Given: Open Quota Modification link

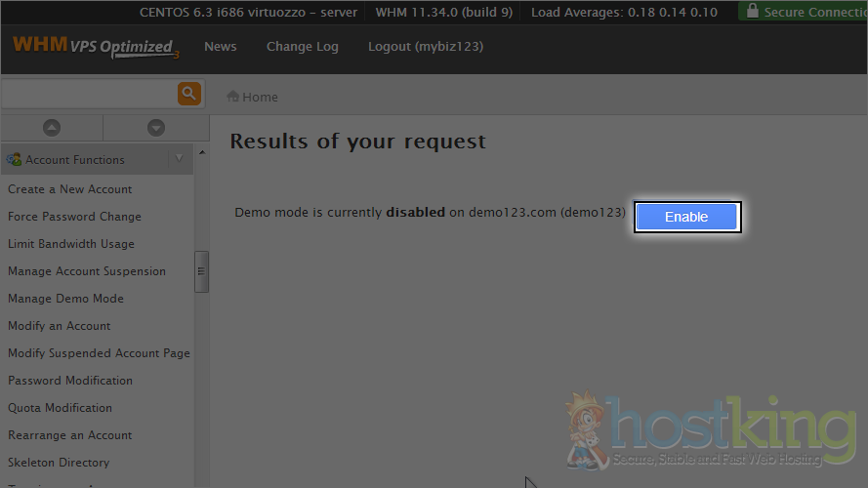Looking at the screenshot, I should (60, 408).
